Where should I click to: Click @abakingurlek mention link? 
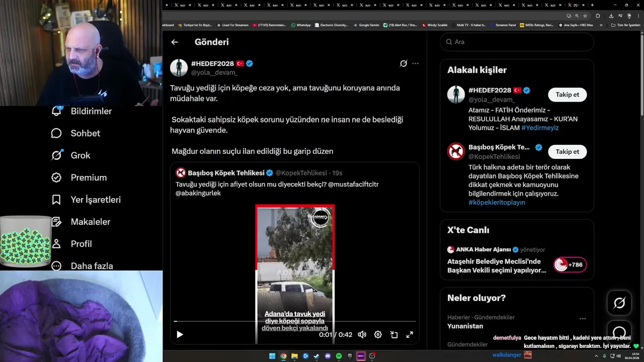198,193
